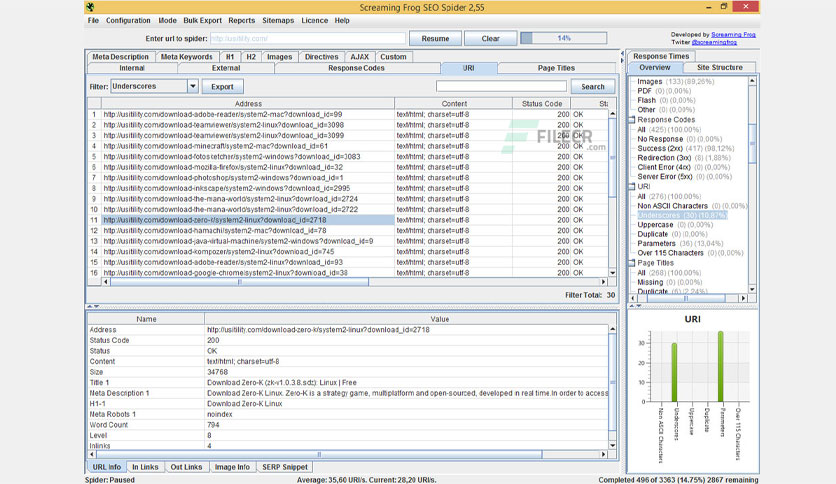Click the URL table's vertical scrollbar down arrow
The height and width of the screenshot is (484, 836).
(x=612, y=272)
